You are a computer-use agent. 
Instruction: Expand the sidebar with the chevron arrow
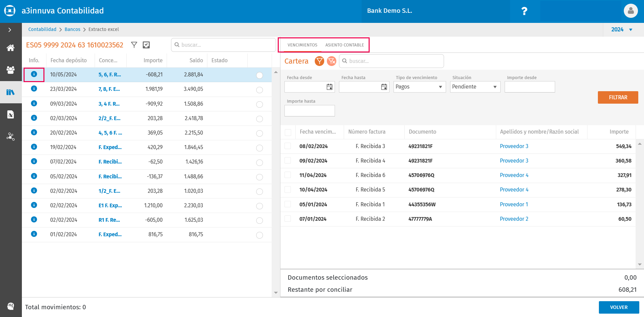click(10, 30)
